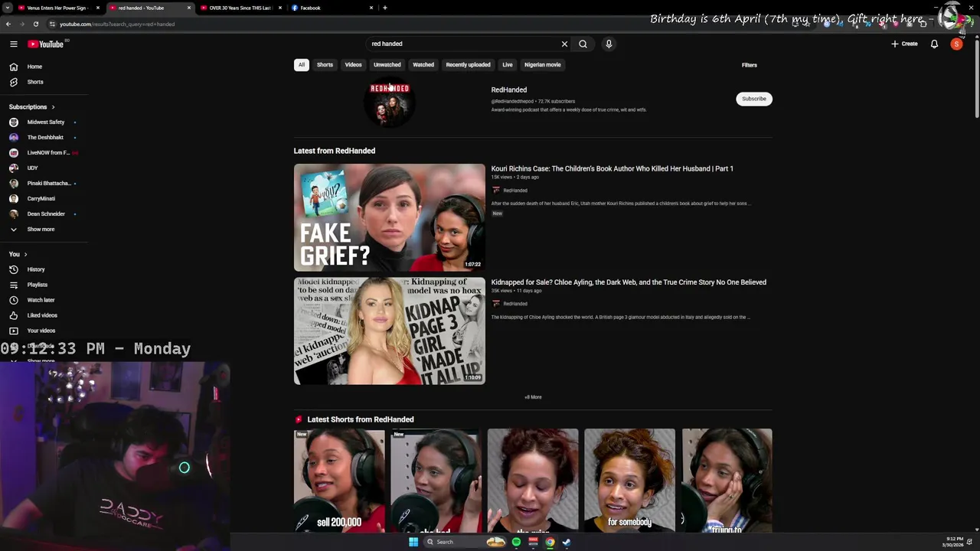Image resolution: width=980 pixels, height=551 pixels.
Task: Select the Nigerian movie chip
Action: click(x=543, y=65)
